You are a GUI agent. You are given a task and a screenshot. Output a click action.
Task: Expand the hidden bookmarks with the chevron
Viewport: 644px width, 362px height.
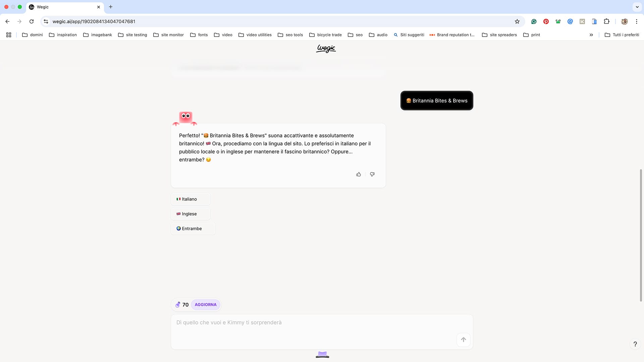591,35
